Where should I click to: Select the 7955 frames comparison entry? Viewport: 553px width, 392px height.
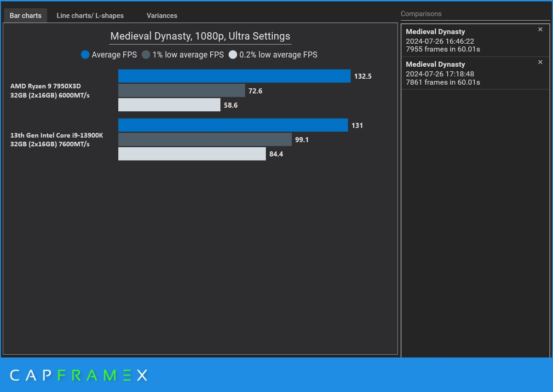coord(475,40)
